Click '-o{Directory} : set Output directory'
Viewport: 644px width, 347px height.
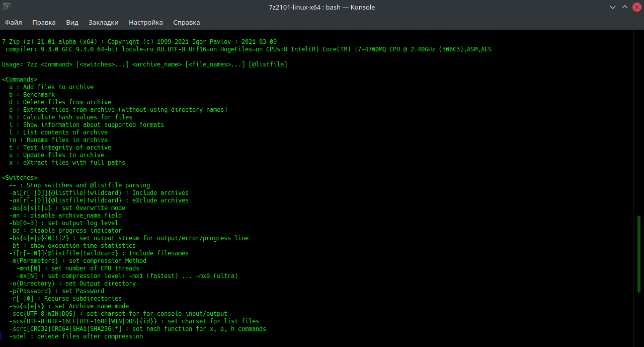[72, 284]
